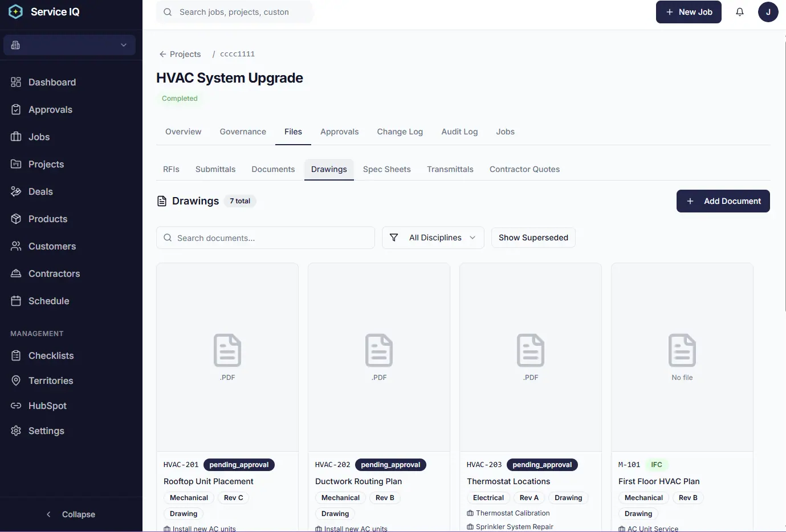Click the PDF file icon for HVAC-202

(x=379, y=350)
